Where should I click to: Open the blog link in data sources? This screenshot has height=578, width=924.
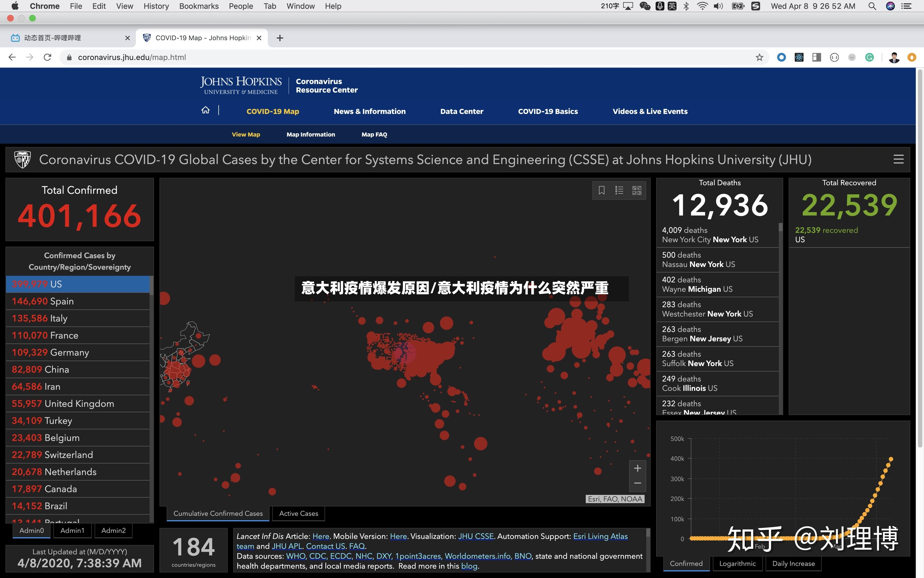coord(469,566)
